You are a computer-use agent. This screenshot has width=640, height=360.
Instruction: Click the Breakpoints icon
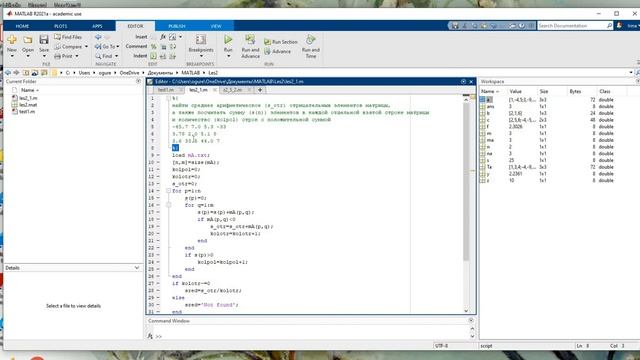[201, 40]
